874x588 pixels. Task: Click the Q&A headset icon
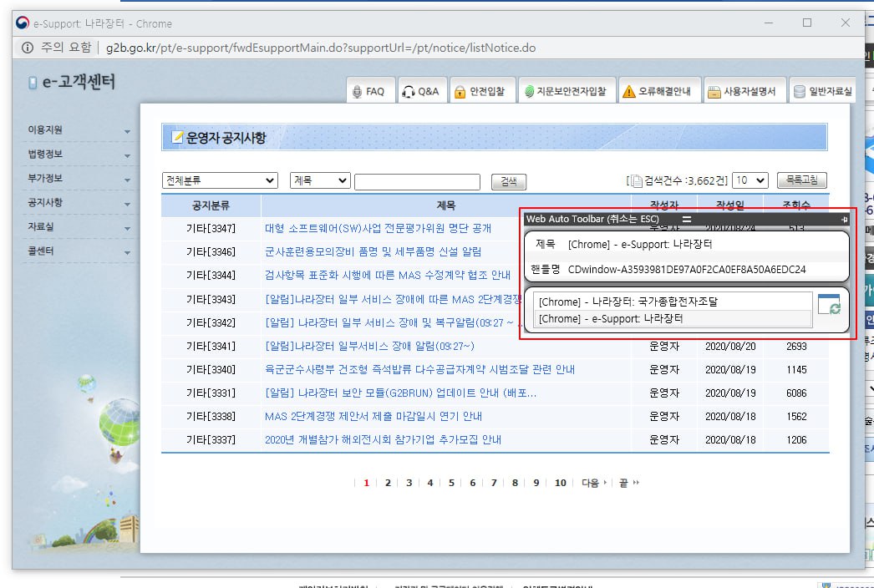point(409,92)
